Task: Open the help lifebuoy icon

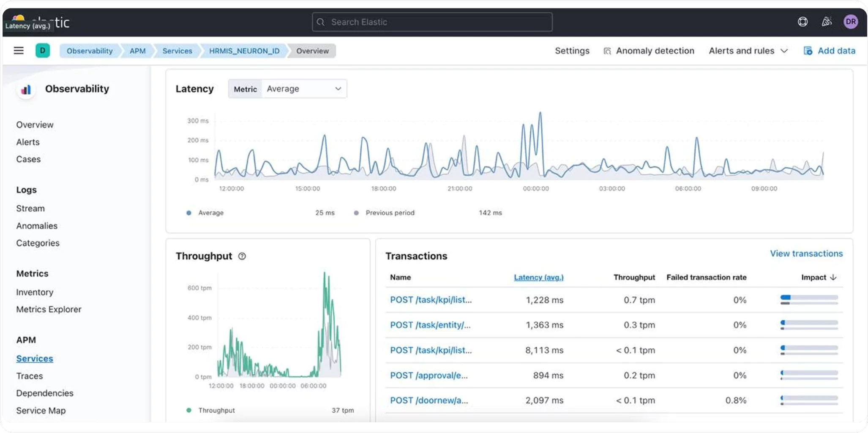Action: 802,22
